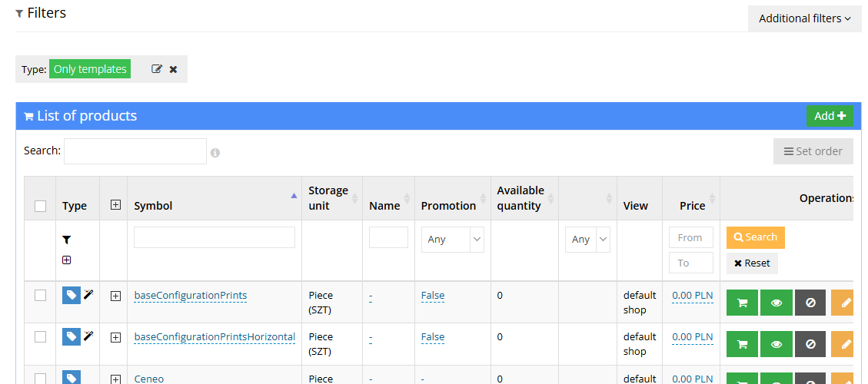Open the baseConfigurationPrints symbol link
This screenshot has height=384, width=868.
point(191,296)
